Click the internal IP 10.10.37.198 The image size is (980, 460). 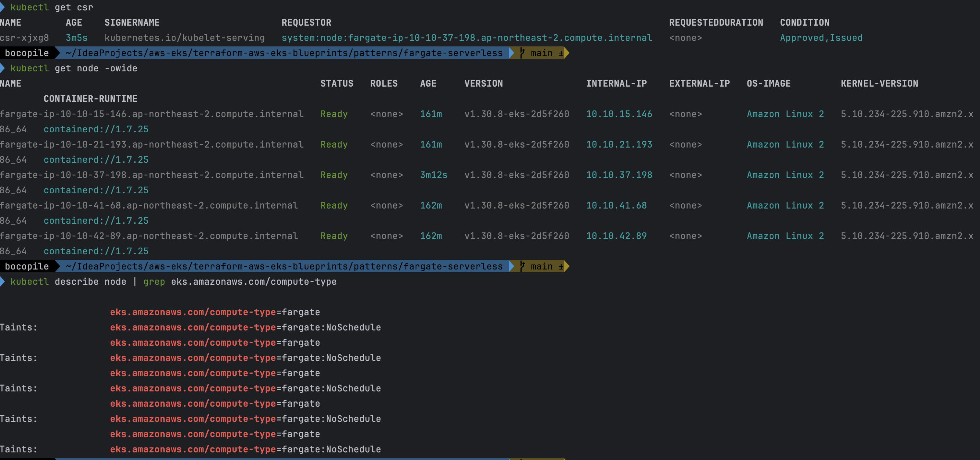619,175
